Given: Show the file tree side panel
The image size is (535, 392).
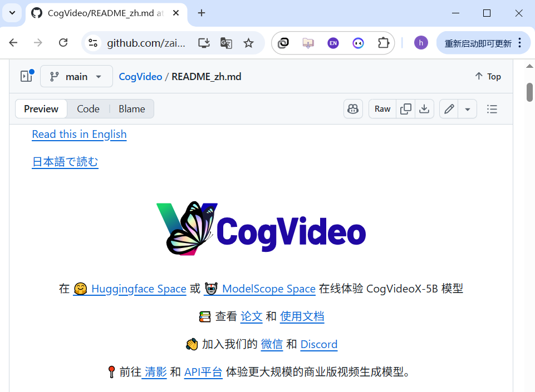Looking at the screenshot, I should 26,76.
